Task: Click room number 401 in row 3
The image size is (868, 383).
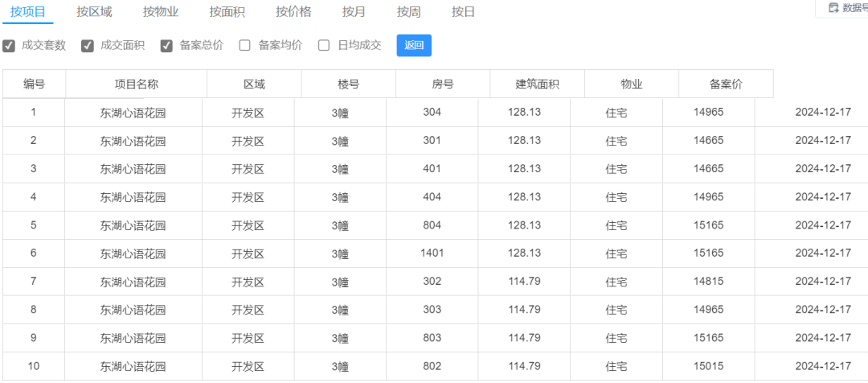Action: point(432,168)
